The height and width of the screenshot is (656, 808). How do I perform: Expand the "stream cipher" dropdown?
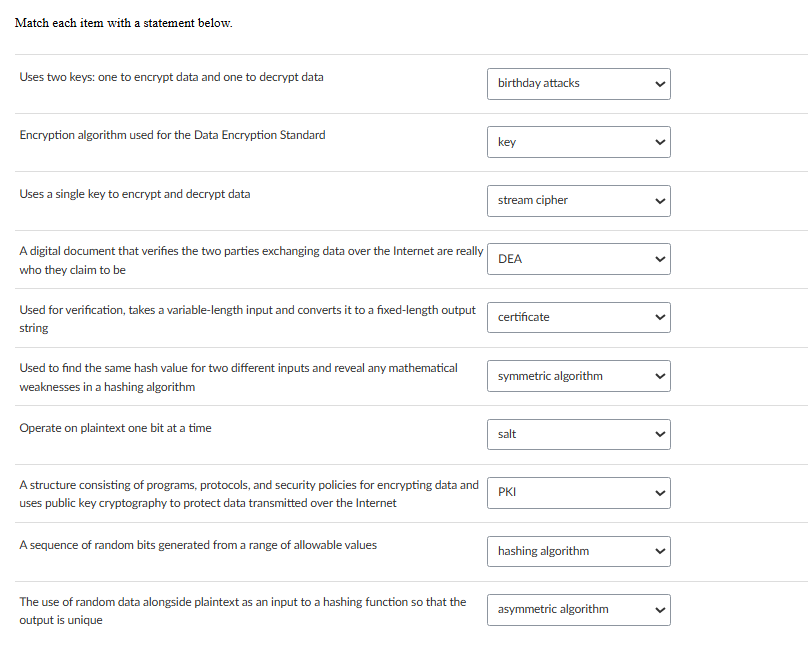578,201
